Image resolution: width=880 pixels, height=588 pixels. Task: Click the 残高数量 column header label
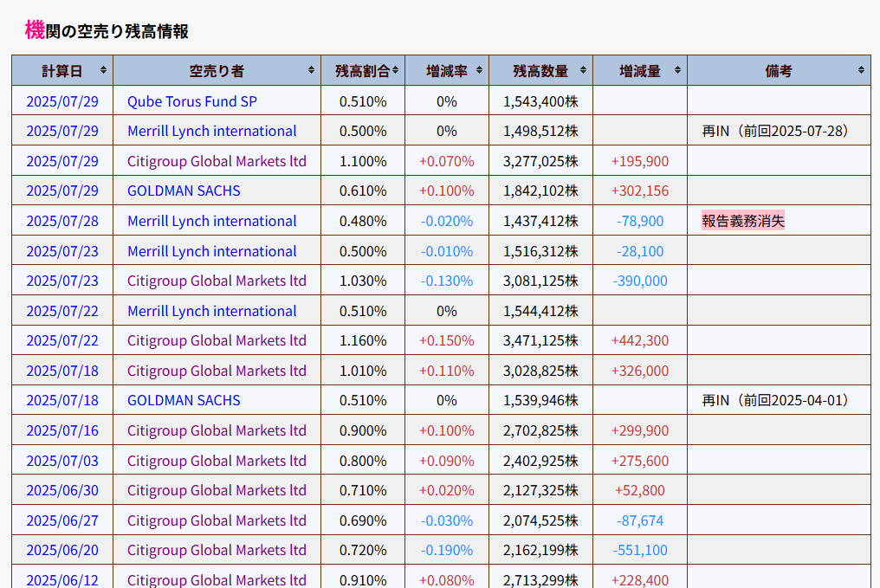click(540, 71)
